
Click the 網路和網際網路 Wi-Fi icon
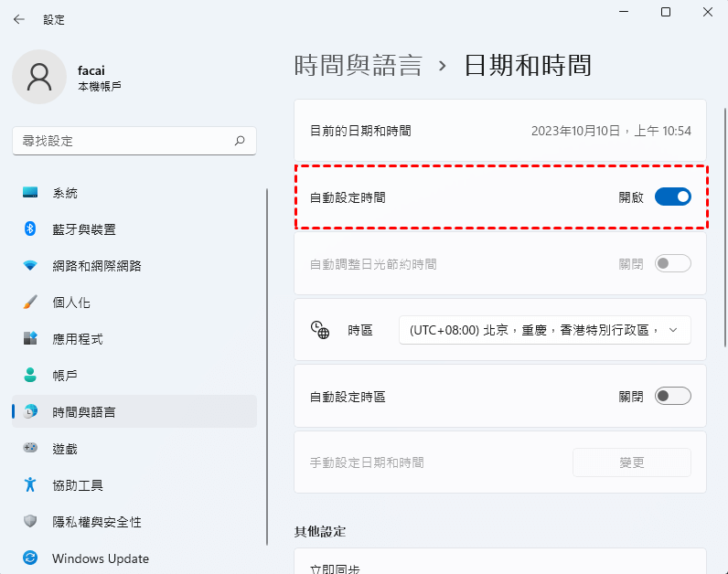[x=30, y=266]
